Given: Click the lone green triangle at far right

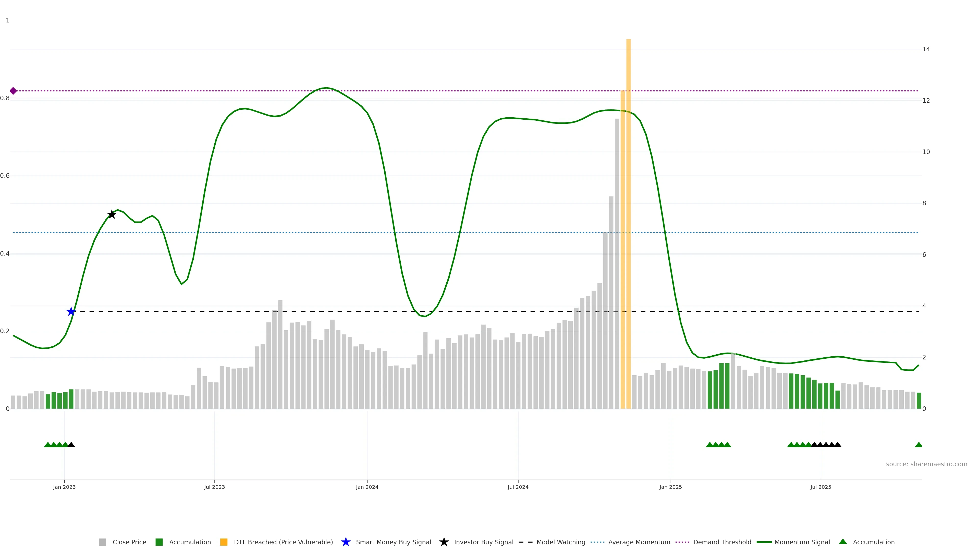Looking at the screenshot, I should click(918, 445).
